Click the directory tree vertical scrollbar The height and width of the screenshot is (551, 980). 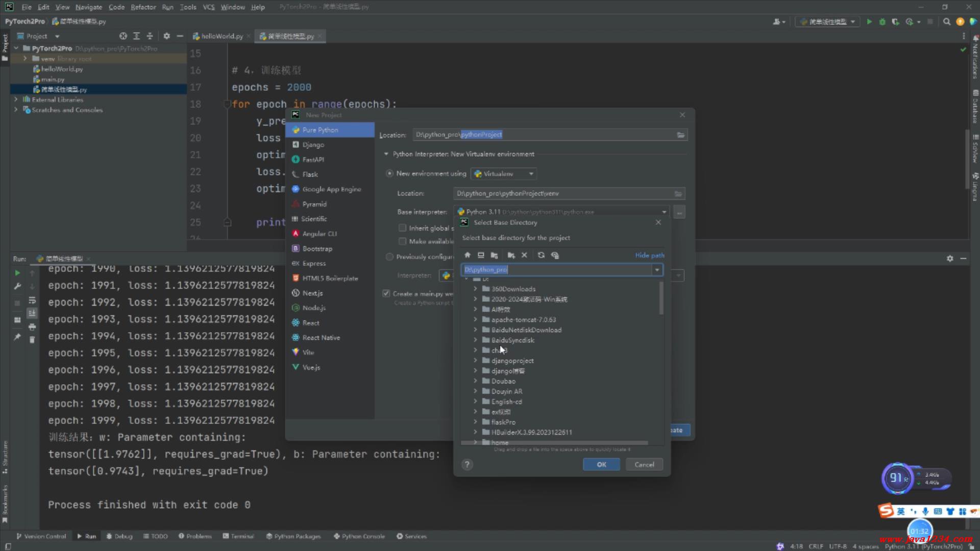(661, 298)
